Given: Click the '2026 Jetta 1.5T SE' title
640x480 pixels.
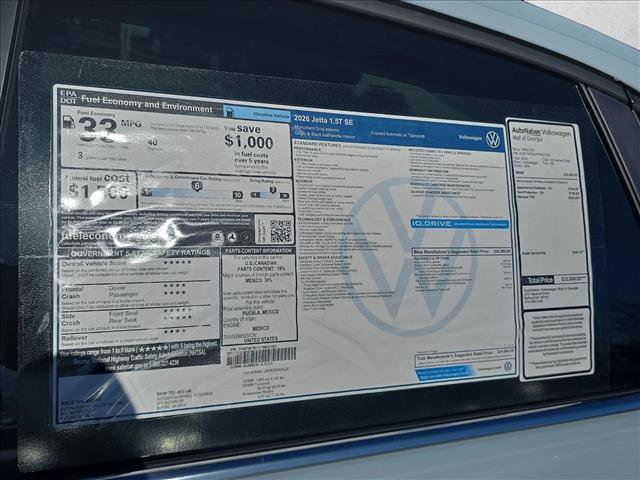Looking at the screenshot, I should tap(324, 120).
